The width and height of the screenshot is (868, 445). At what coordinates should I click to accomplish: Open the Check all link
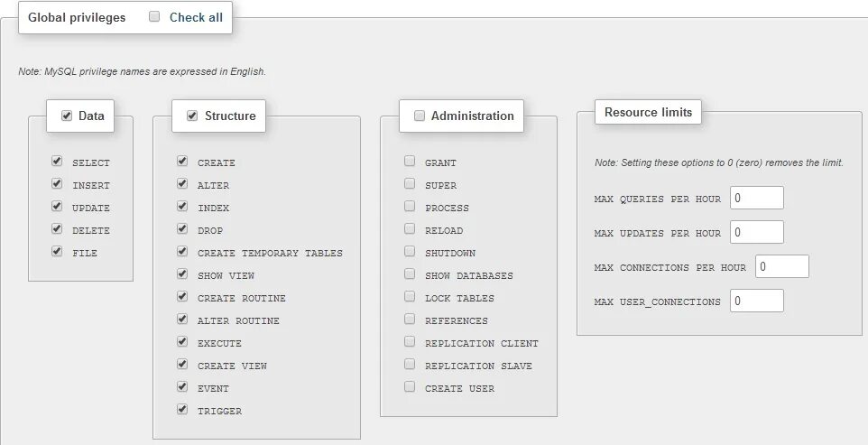pyautogui.click(x=196, y=17)
